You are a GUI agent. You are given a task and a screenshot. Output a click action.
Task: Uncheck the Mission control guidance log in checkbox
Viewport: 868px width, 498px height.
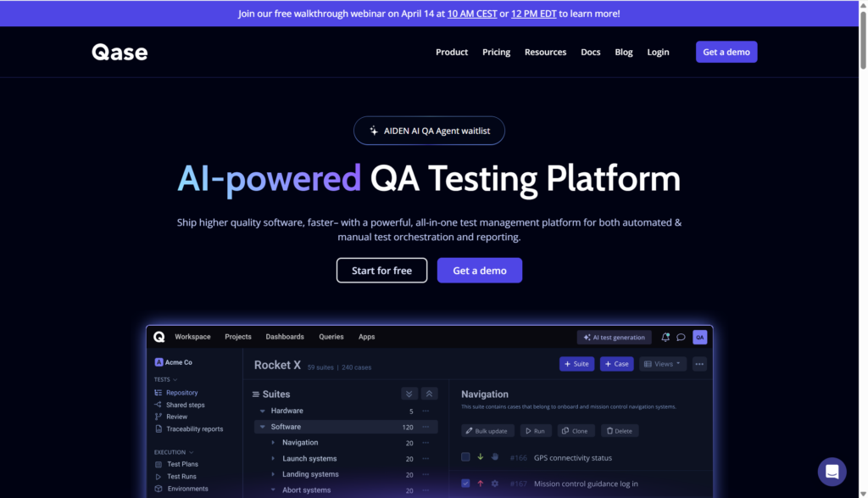pos(465,484)
